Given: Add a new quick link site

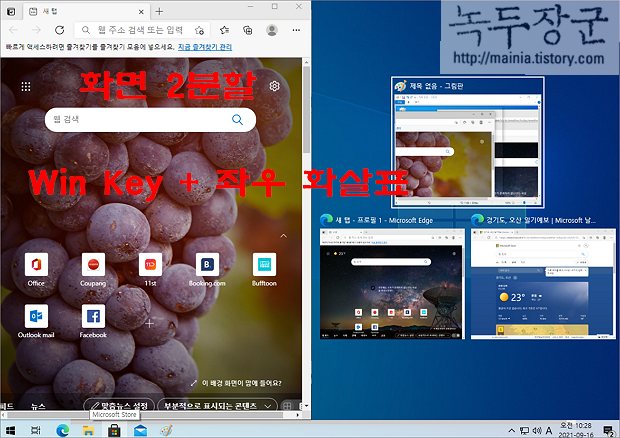Looking at the screenshot, I should 149,324.
